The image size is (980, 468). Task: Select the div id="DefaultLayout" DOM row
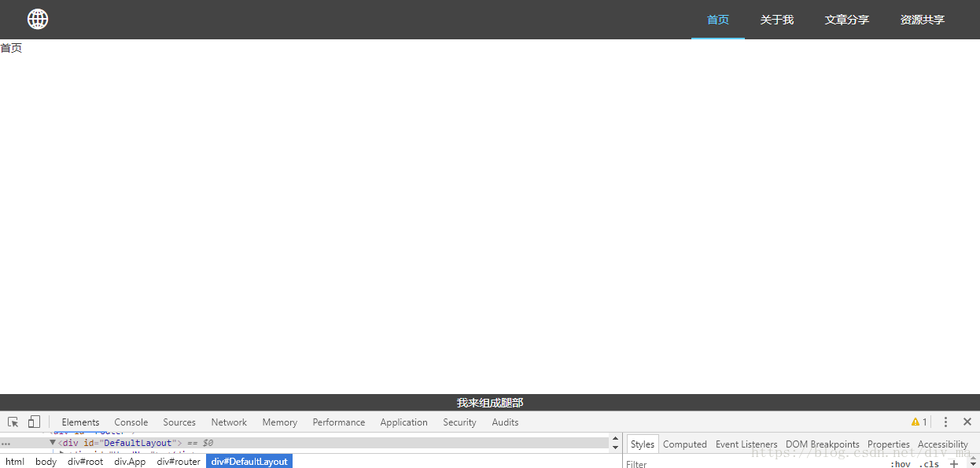pyautogui.click(x=304, y=443)
